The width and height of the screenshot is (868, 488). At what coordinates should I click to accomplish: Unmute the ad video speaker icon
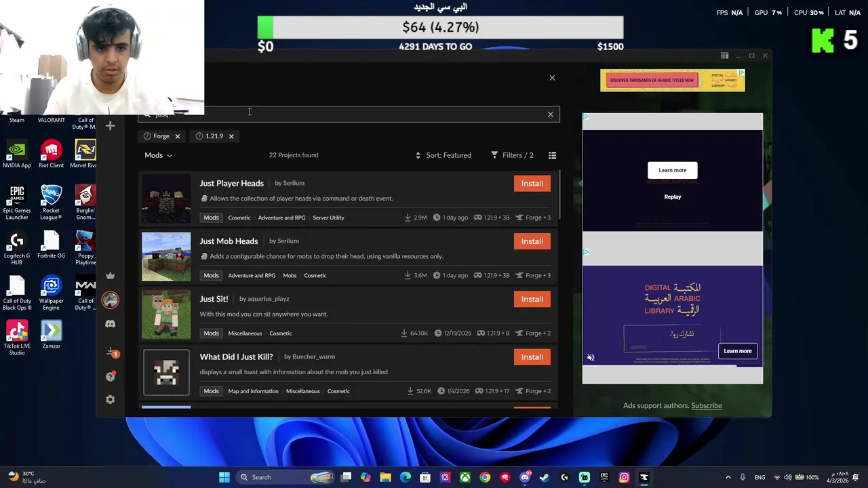tap(591, 357)
